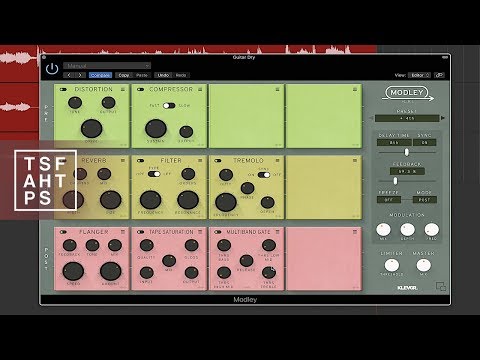Click the Freeze Off value box
This screenshot has width=480, height=360.
tap(389, 200)
